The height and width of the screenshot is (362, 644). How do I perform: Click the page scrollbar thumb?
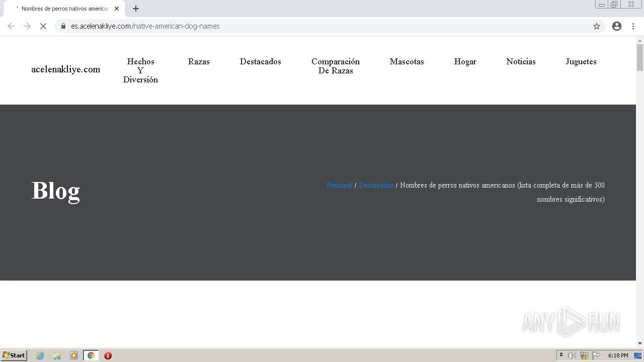(640, 57)
